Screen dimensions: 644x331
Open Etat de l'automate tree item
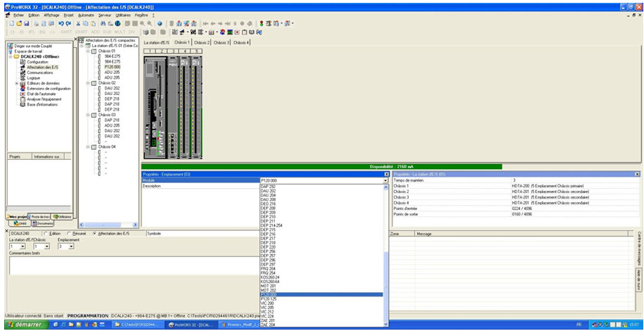coord(42,94)
